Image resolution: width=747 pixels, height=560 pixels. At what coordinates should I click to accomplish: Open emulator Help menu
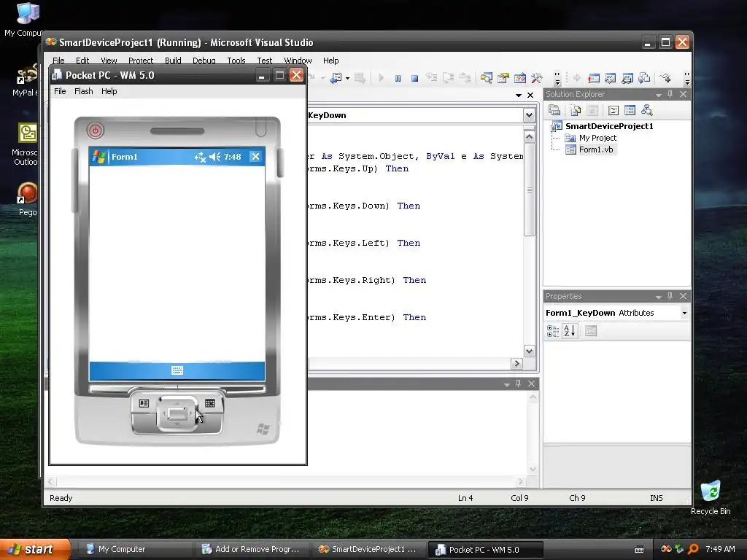tap(109, 91)
